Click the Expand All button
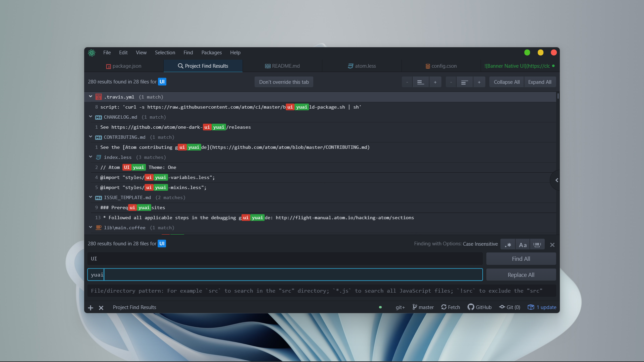 (x=540, y=82)
